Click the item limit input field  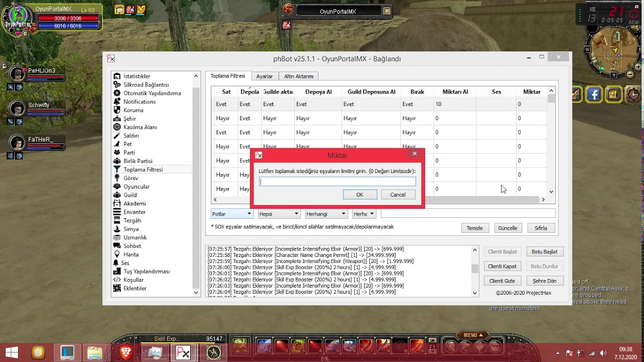click(x=338, y=182)
